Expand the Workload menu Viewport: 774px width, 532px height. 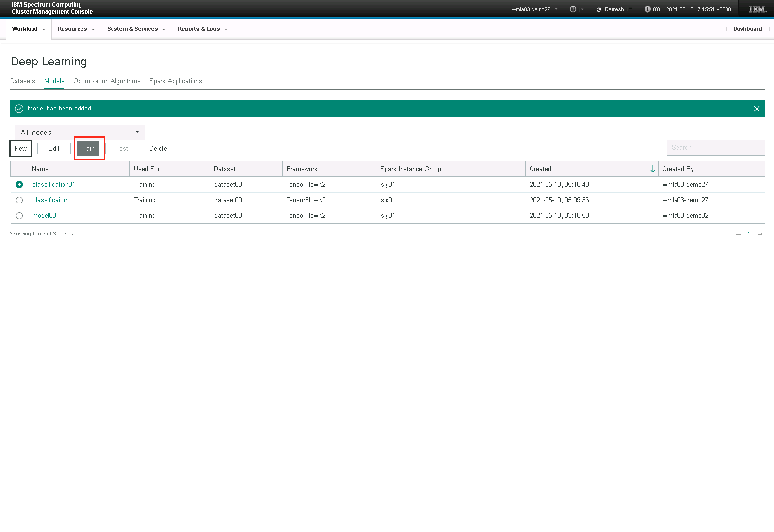29,29
